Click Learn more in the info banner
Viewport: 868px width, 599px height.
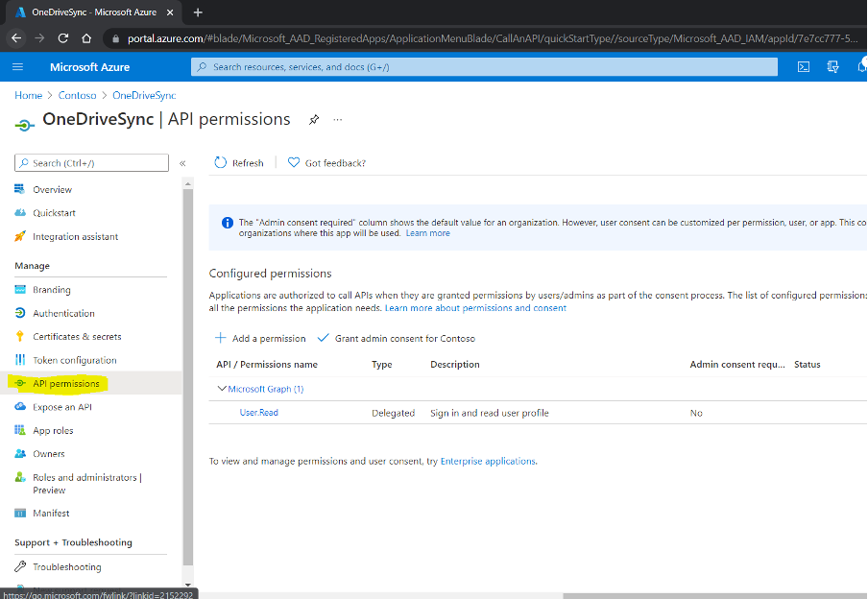pyautogui.click(x=427, y=233)
